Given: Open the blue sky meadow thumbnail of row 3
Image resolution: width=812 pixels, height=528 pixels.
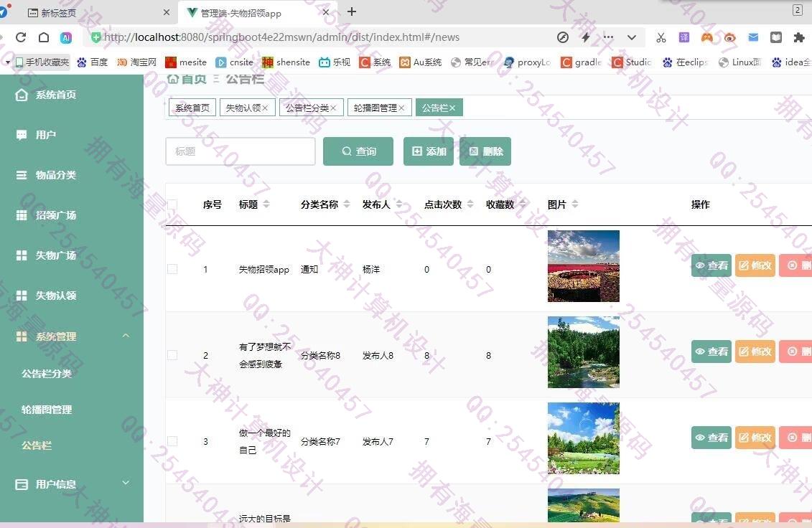Looking at the screenshot, I should click(x=584, y=438).
